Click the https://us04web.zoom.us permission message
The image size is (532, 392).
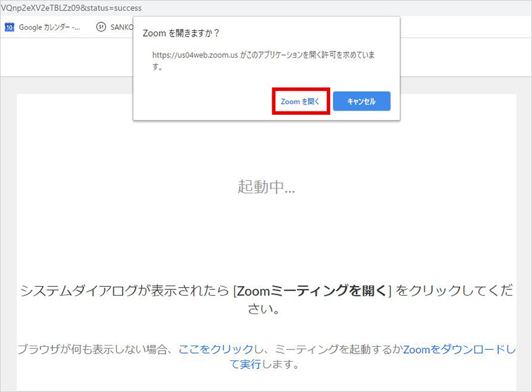[x=264, y=61]
